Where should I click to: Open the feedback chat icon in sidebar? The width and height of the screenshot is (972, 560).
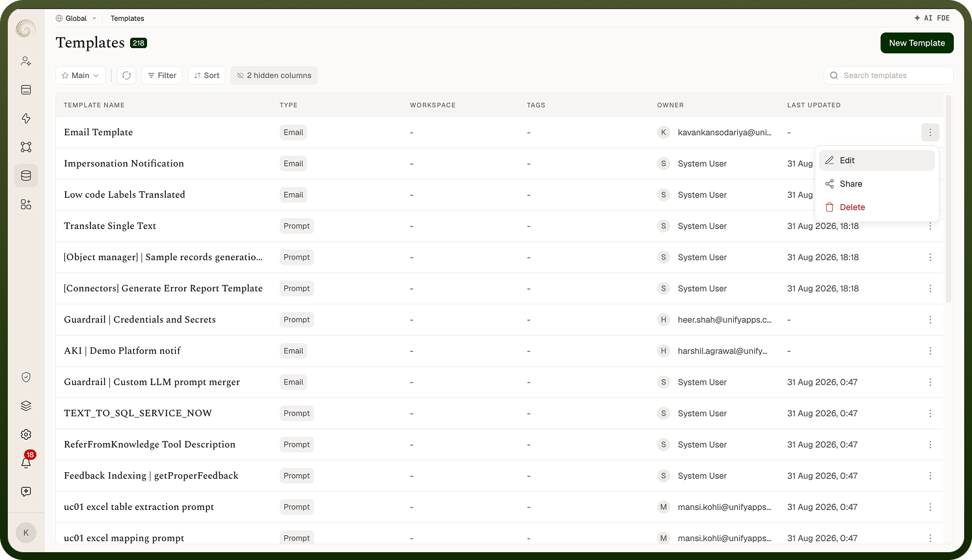pyautogui.click(x=26, y=492)
